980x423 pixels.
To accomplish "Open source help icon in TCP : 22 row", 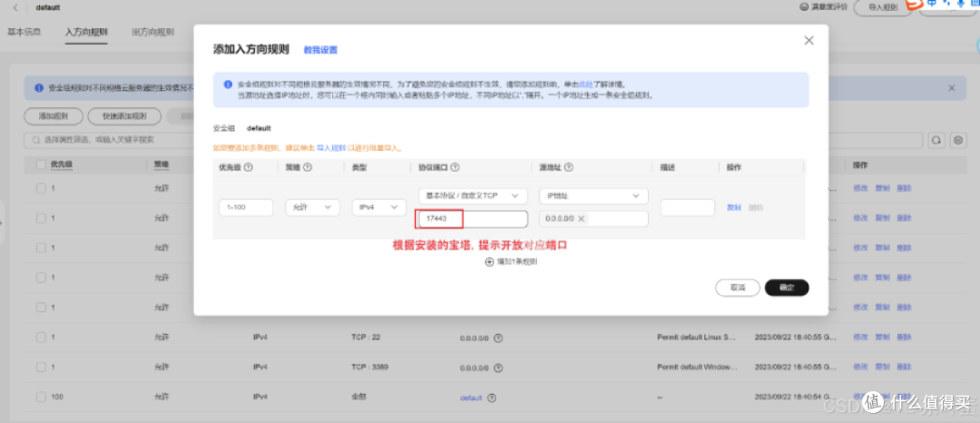I will (498, 338).
